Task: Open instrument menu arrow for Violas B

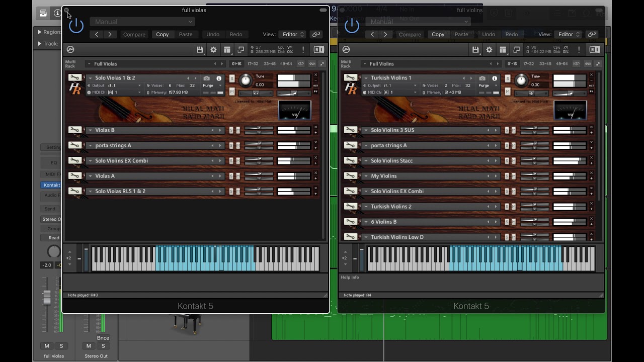Action: tap(90, 130)
